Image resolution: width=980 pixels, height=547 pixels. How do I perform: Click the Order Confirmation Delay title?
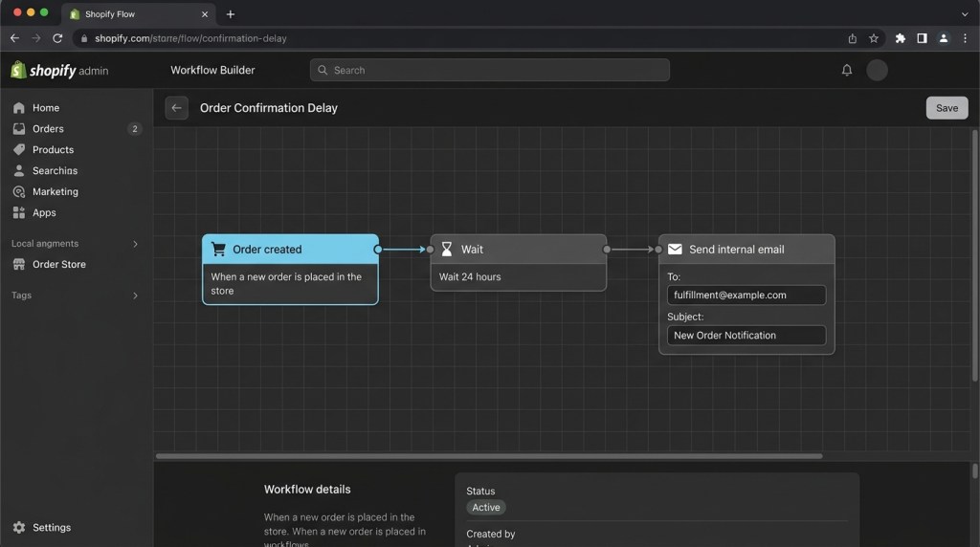269,108
